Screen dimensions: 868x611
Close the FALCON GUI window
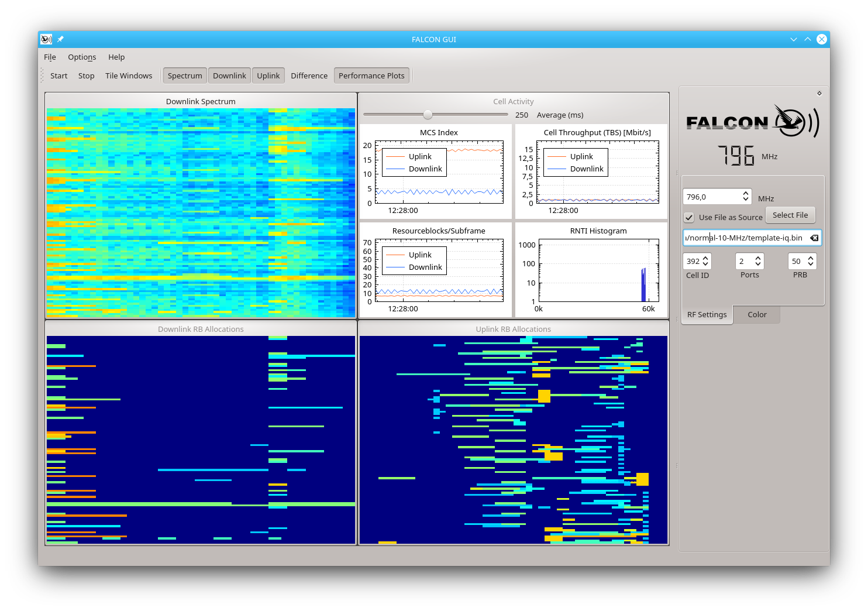[x=822, y=39]
